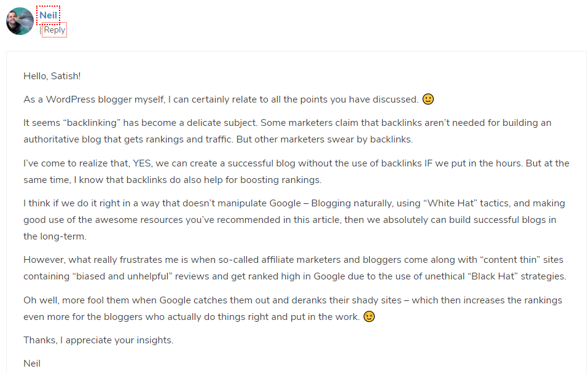Click the sentence 'But other marketers swear by backlinks.'
Screen dimensions: 588x374
pyautogui.click(x=324, y=139)
